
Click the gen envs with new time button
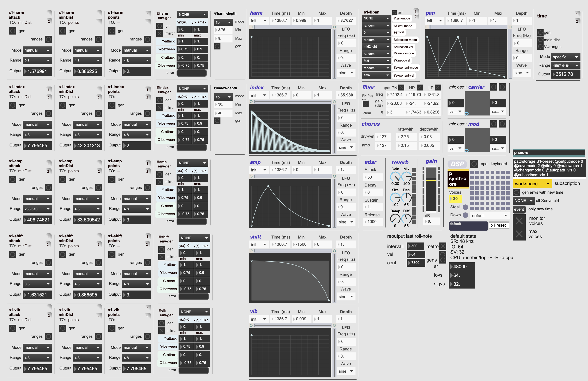coord(516,192)
